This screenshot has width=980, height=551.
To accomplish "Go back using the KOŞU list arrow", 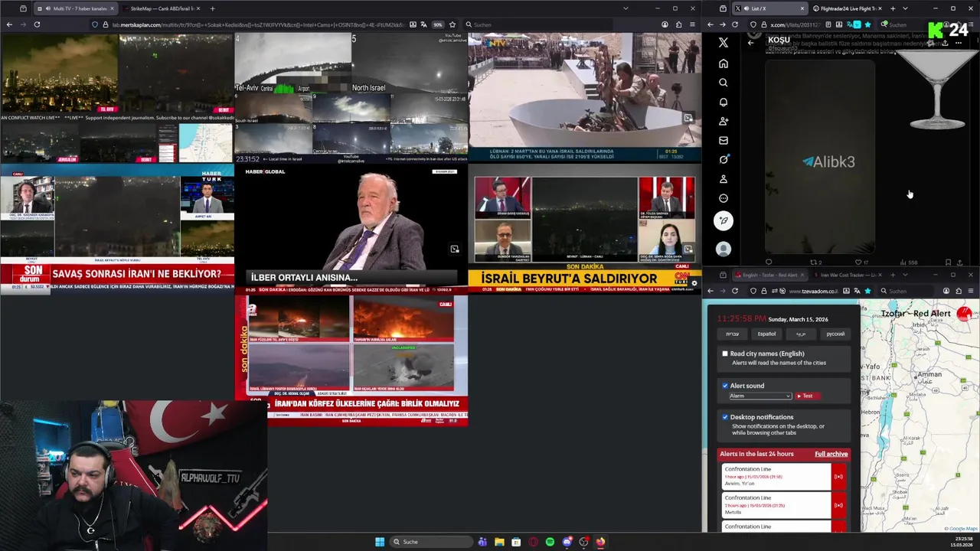I will [751, 42].
